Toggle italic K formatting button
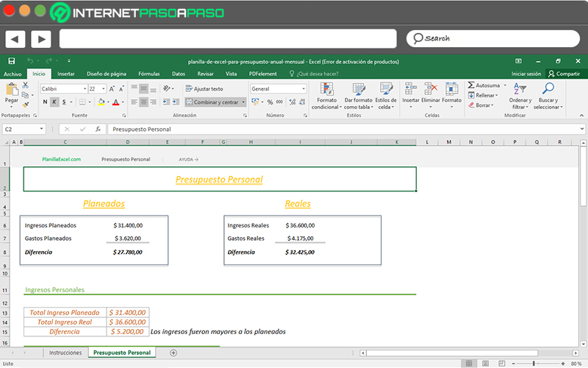The width and height of the screenshot is (588, 368). [x=54, y=102]
